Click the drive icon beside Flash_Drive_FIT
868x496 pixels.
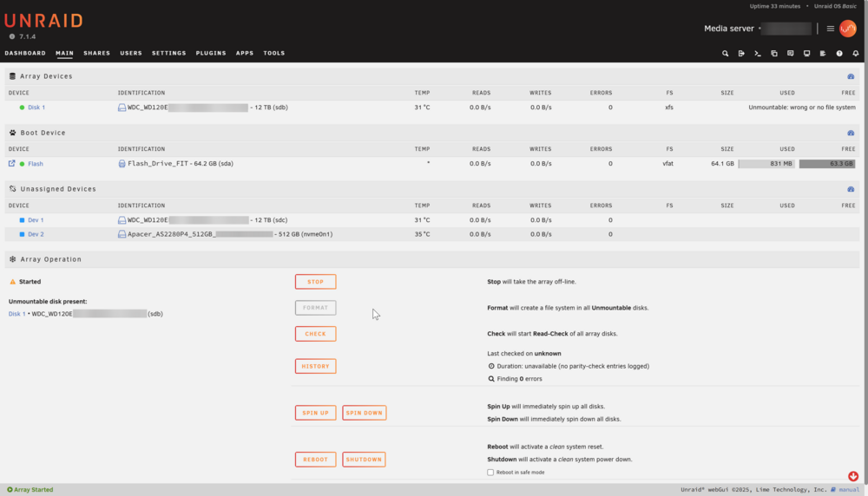(x=122, y=164)
